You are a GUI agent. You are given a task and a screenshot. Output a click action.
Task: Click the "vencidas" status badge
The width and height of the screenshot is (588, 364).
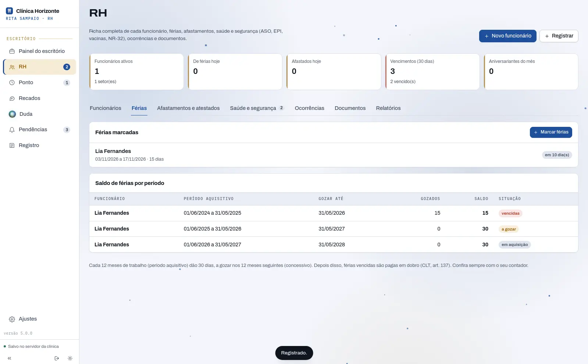pos(510,213)
